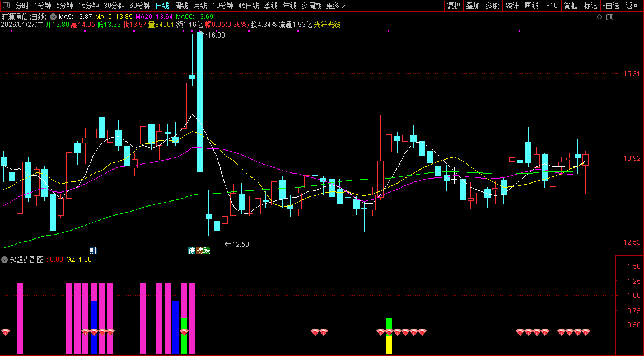Image resolution: width=644 pixels, height=356 pixels.
Task: Click the 量84001 volume value
Action: (161, 25)
